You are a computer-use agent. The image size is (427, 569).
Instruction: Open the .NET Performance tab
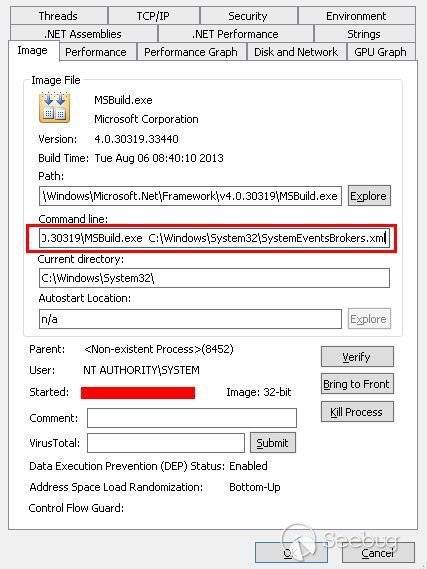[x=235, y=34]
